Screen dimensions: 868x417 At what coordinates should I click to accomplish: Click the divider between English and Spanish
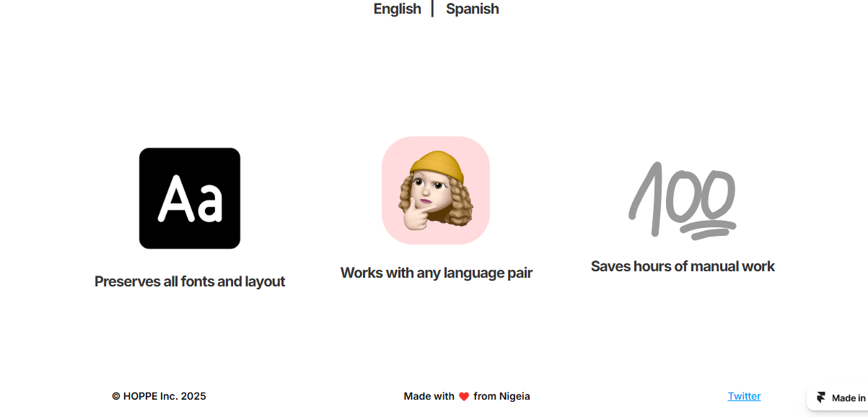click(x=433, y=9)
